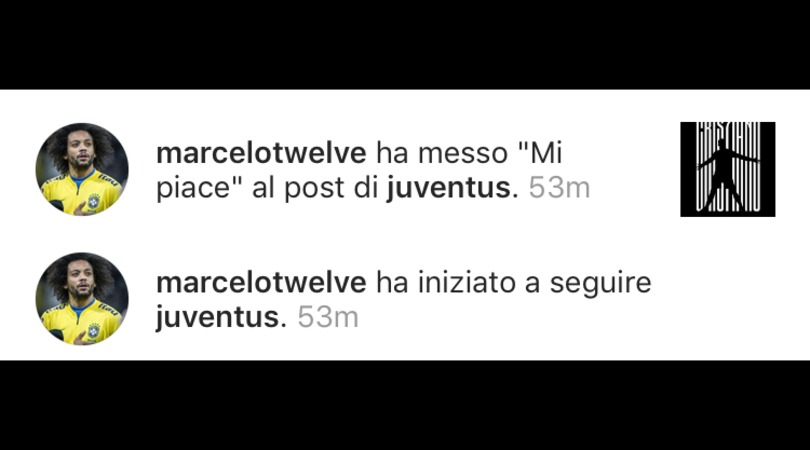This screenshot has height=450, width=810.
Task: Tap the "ha messo" words after marcelotwelve
Action: (442, 153)
